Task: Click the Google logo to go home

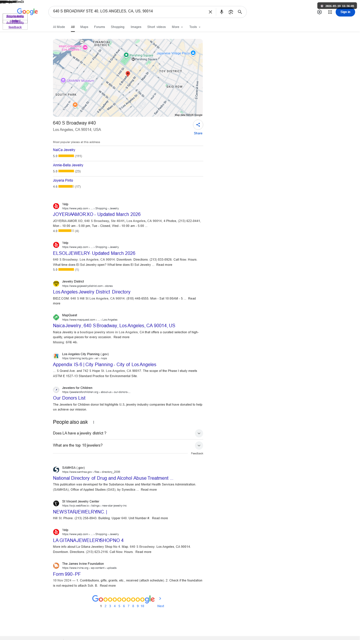Action: (27, 12)
